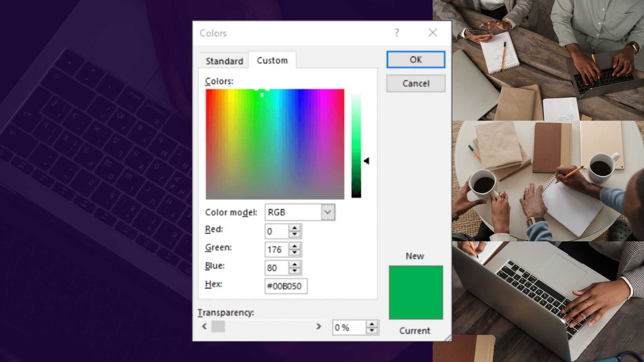The height and width of the screenshot is (362, 644).
Task: Click the help question mark icon
Action: [x=397, y=33]
